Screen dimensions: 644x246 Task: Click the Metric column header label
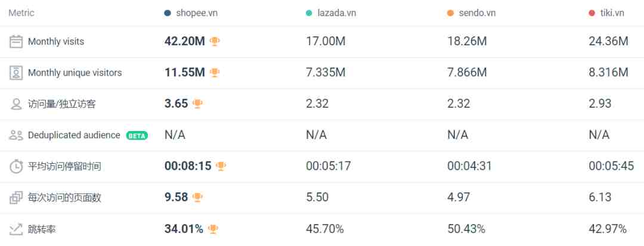[x=21, y=13]
